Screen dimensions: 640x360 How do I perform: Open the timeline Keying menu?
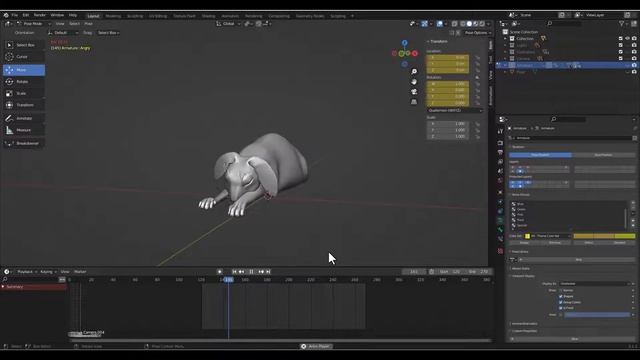point(47,272)
